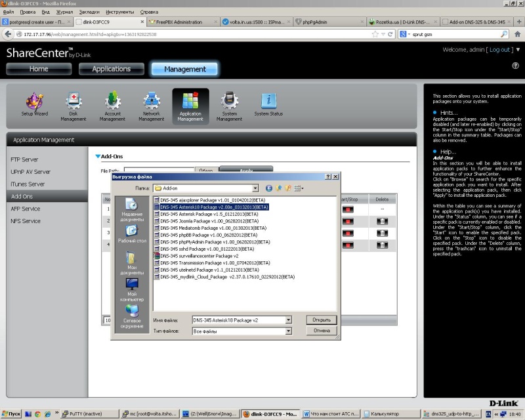Open System Management icon
Image resolution: width=525 pixels, height=420 pixels.
pyautogui.click(x=229, y=106)
